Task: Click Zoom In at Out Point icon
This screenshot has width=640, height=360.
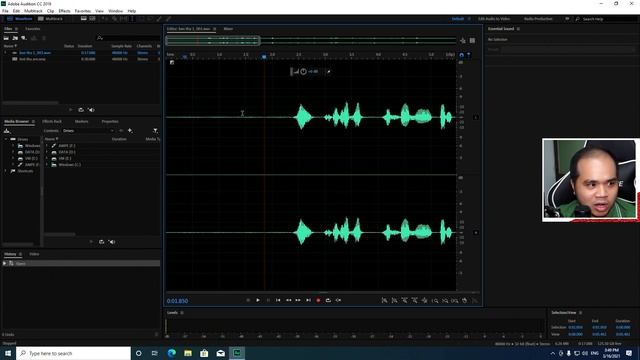Action: tap(444, 300)
